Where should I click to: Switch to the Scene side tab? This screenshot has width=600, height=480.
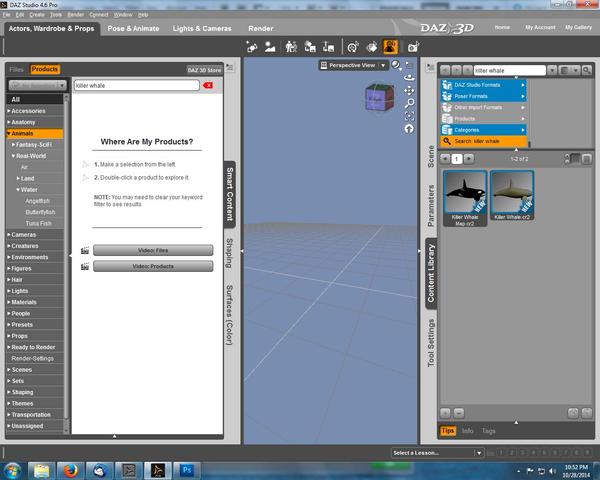point(431,157)
